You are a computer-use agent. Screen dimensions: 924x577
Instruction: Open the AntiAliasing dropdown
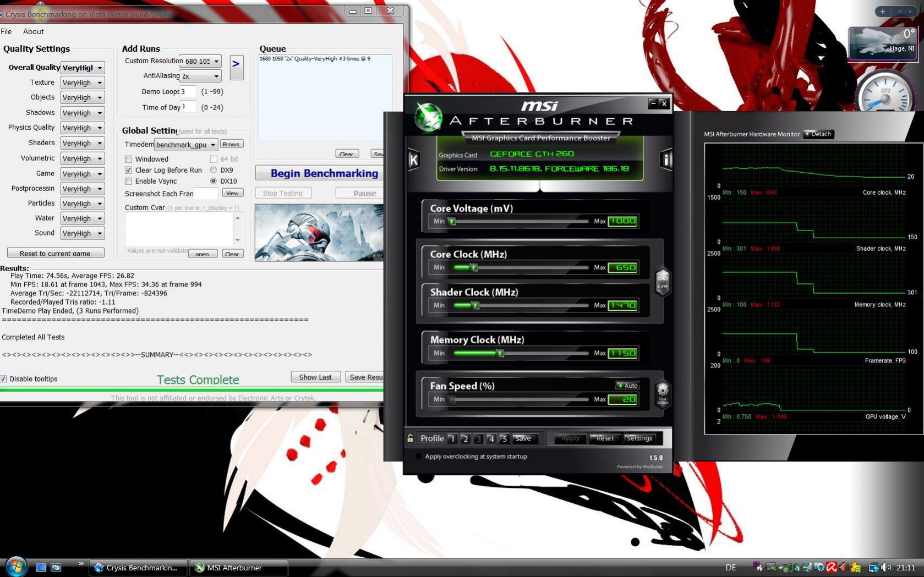(x=200, y=76)
